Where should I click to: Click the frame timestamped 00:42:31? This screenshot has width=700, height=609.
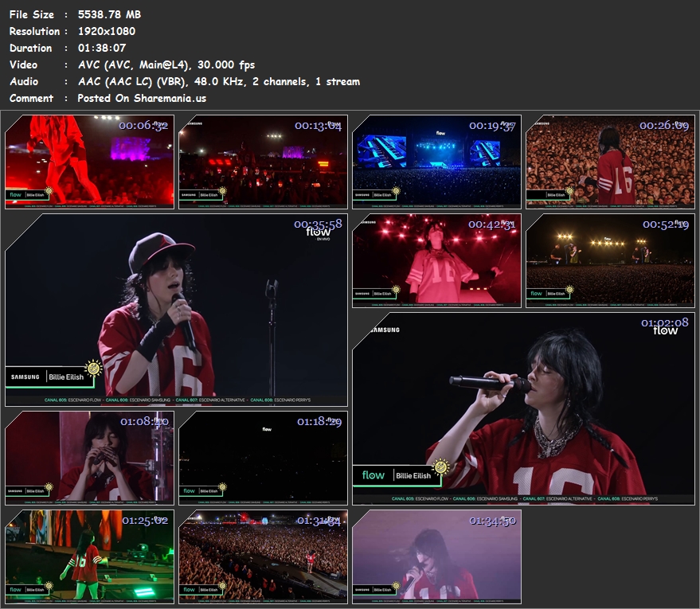click(436, 260)
